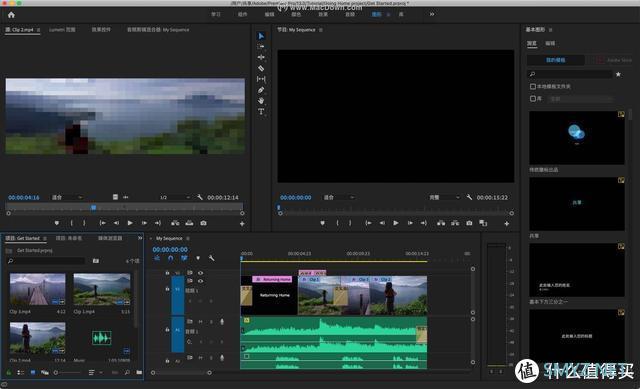Open the Essential Graphics panel menu

(x=551, y=30)
